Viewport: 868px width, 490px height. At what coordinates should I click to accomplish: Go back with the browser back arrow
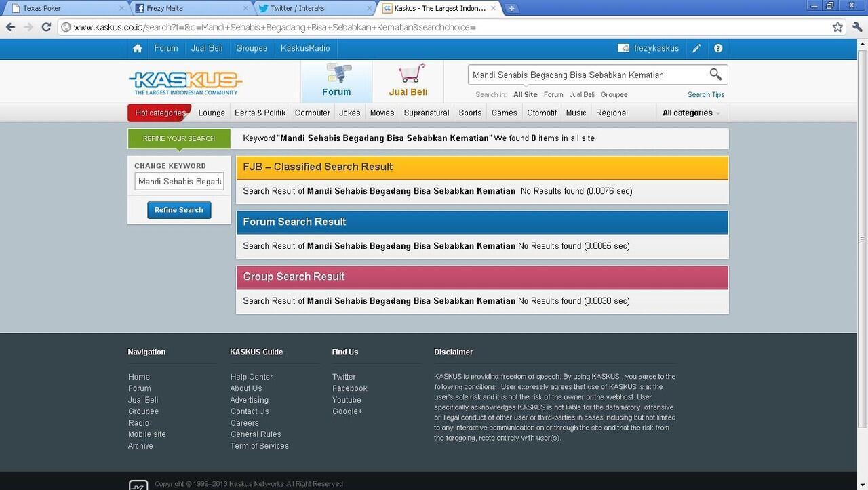coord(10,27)
